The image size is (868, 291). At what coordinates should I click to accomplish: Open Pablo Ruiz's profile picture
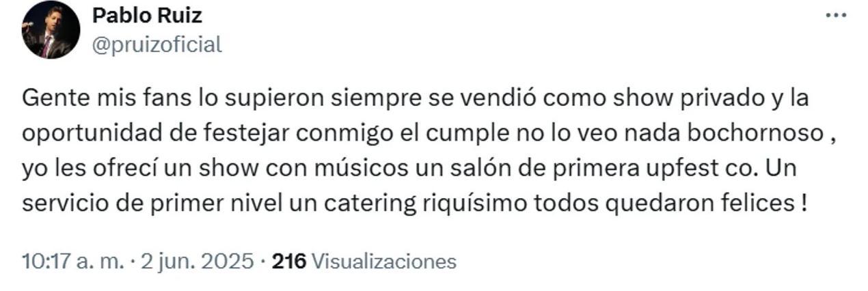(x=51, y=30)
